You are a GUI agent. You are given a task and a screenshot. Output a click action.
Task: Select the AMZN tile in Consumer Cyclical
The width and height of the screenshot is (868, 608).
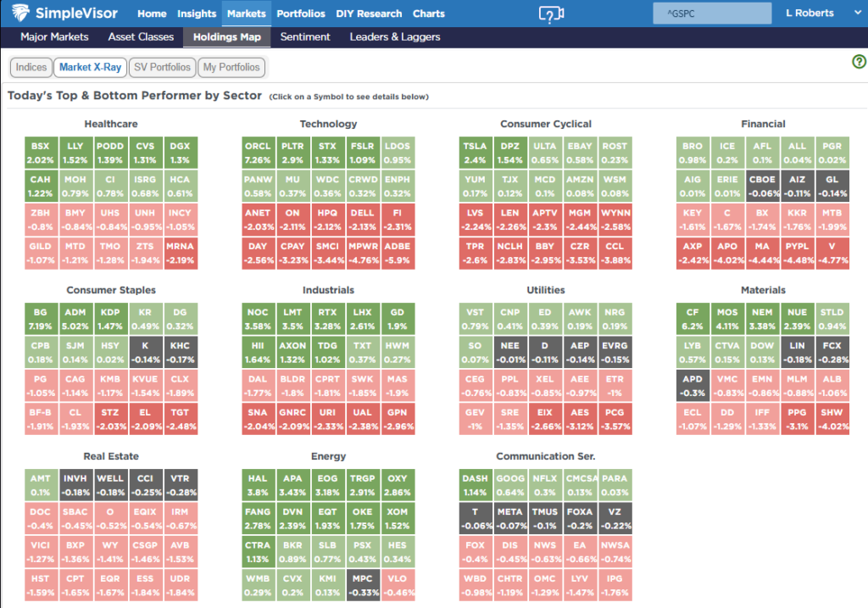tap(580, 186)
